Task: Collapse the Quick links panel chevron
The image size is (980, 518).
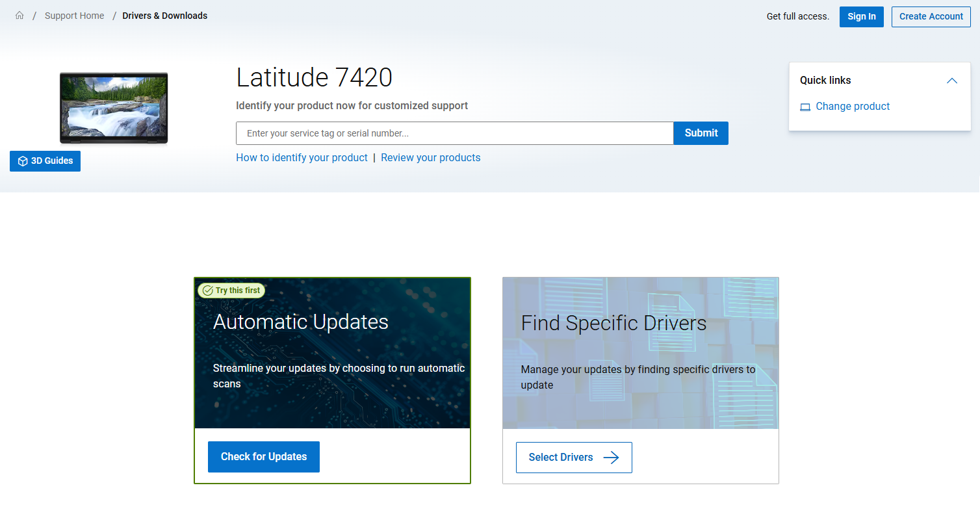Action: click(x=952, y=81)
